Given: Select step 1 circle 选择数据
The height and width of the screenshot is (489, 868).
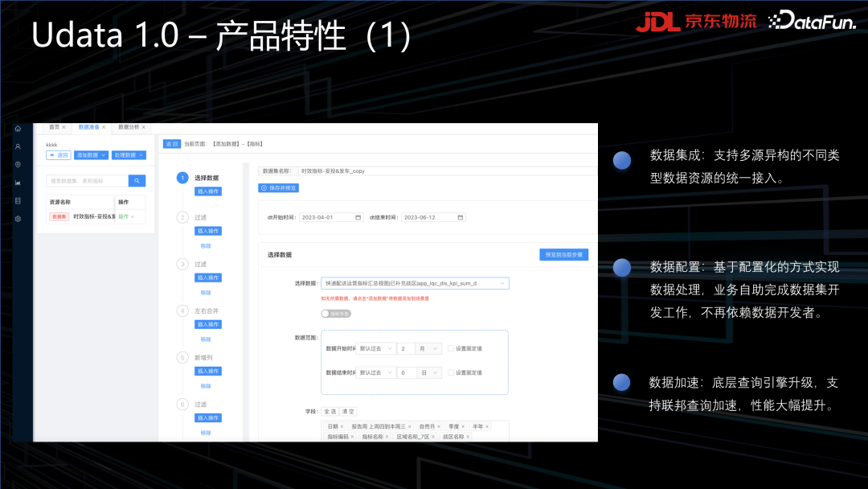Looking at the screenshot, I should (x=182, y=178).
